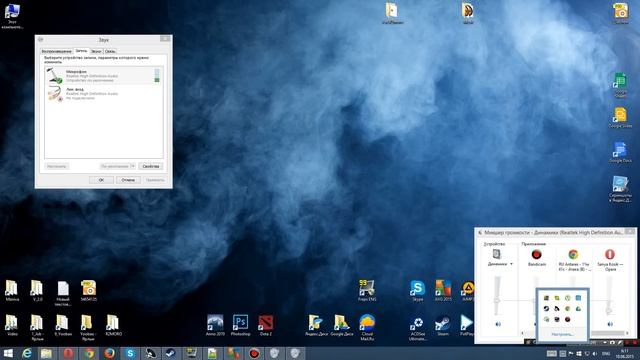
Task: Open the Communications tab in Sound dialog
Action: pyautogui.click(x=110, y=51)
